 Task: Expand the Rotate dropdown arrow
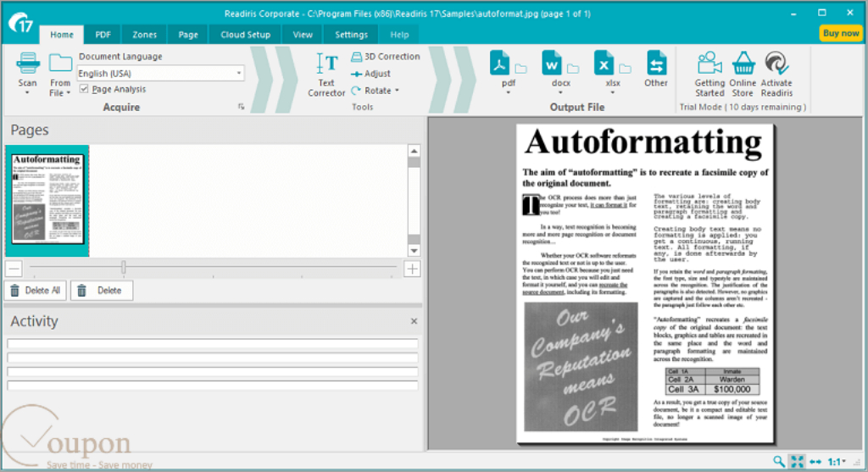(397, 91)
